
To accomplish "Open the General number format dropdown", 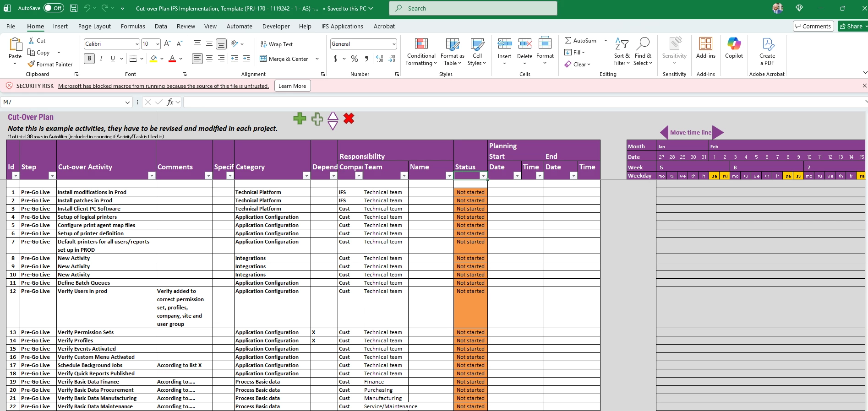I will 393,44.
